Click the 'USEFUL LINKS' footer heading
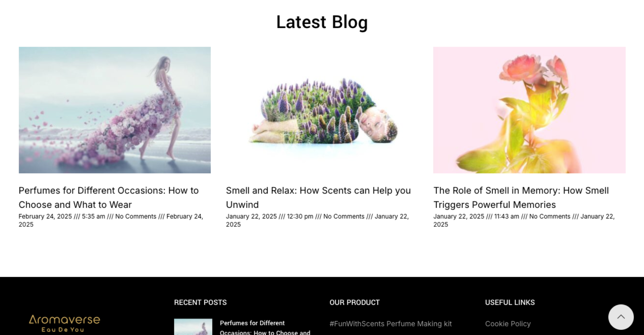The height and width of the screenshot is (335, 644). pos(510,303)
